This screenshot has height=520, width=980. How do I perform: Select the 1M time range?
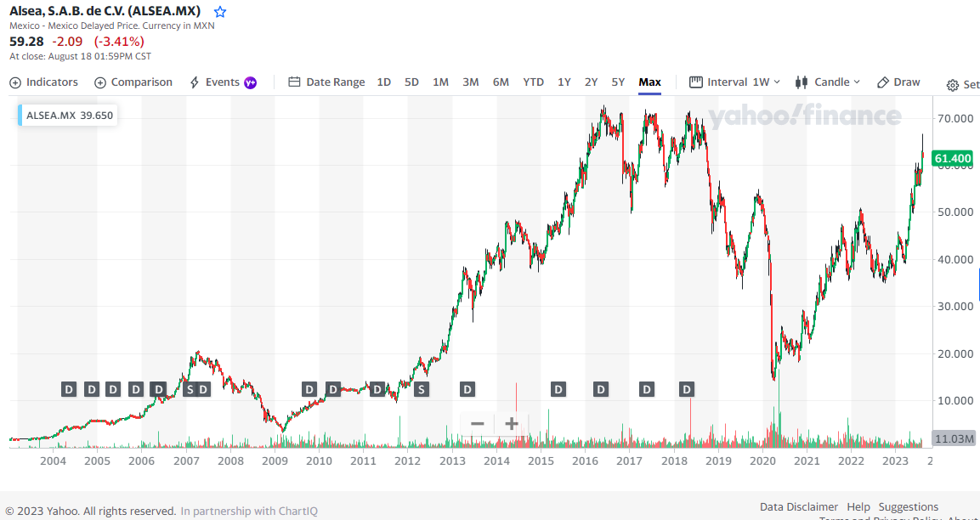coord(440,82)
